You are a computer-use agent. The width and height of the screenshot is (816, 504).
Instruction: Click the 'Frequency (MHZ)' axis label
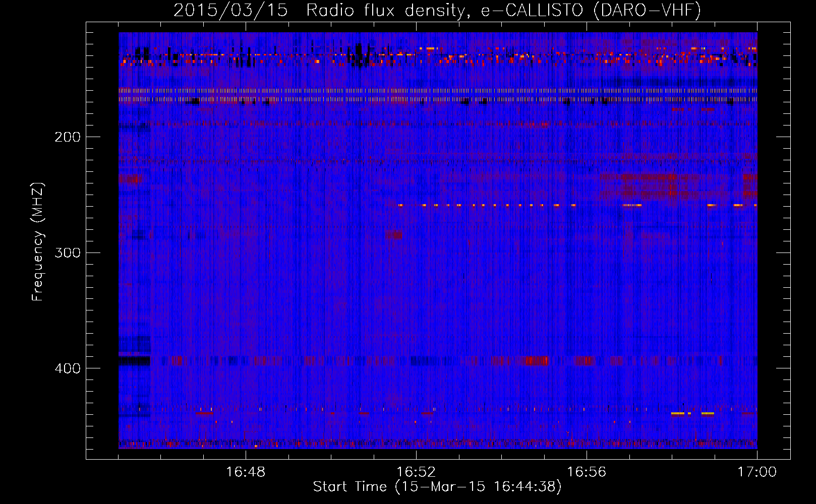point(38,241)
